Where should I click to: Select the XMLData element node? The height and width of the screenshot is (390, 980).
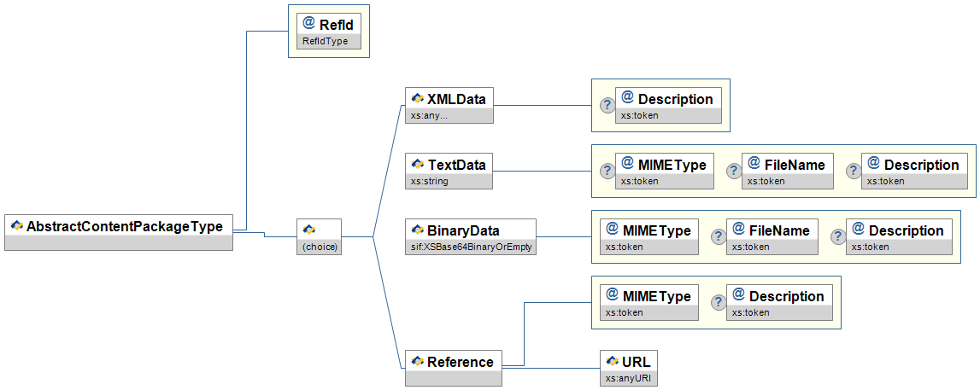point(449,105)
